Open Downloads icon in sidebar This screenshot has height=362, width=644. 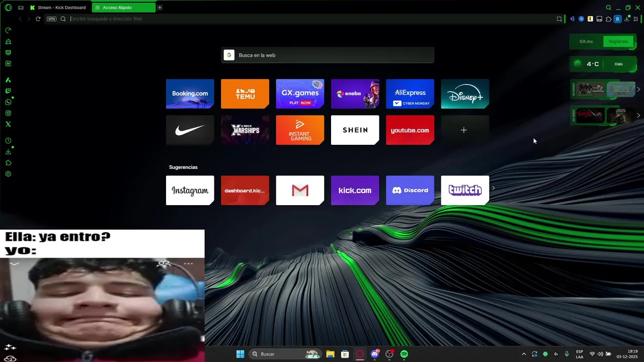tap(8, 152)
